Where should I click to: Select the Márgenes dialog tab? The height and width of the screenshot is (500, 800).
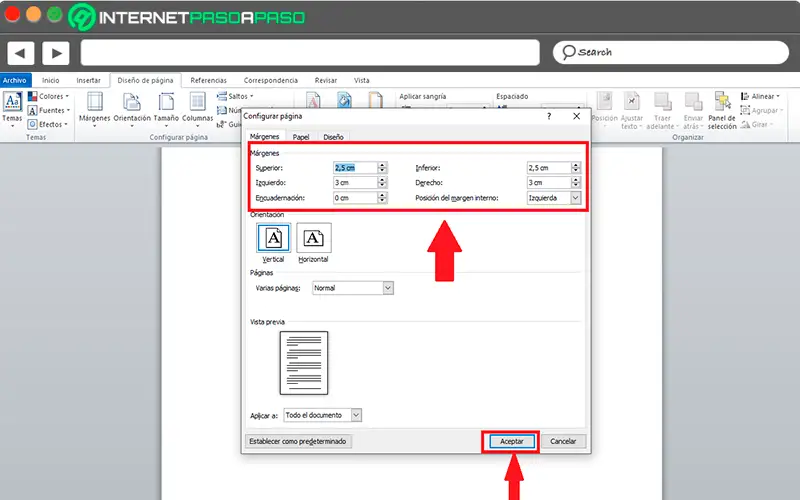(264, 136)
